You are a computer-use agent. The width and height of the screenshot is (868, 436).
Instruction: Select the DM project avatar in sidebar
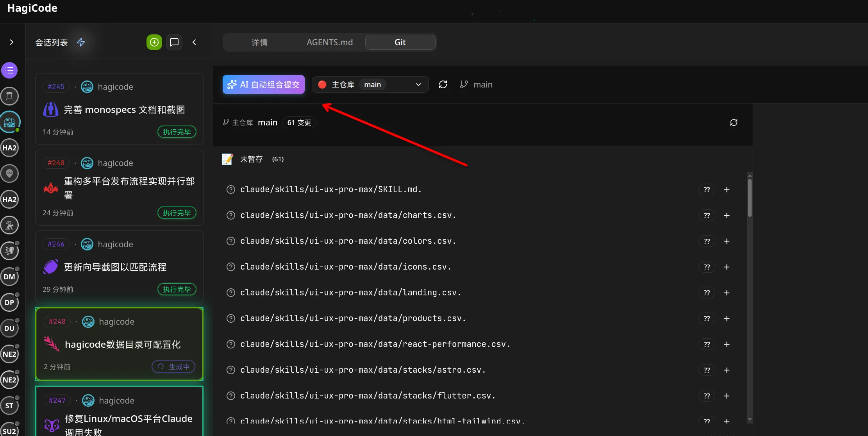(x=9, y=277)
